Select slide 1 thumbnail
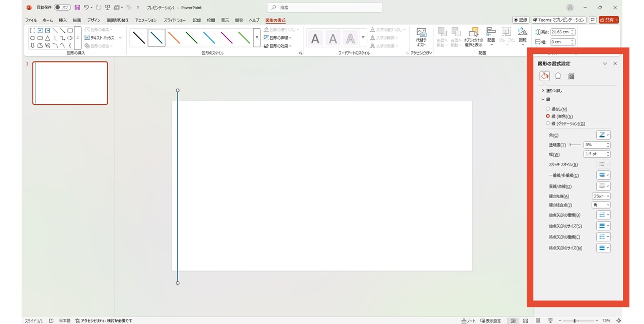Viewport: 644px width, 324px height. click(70, 83)
